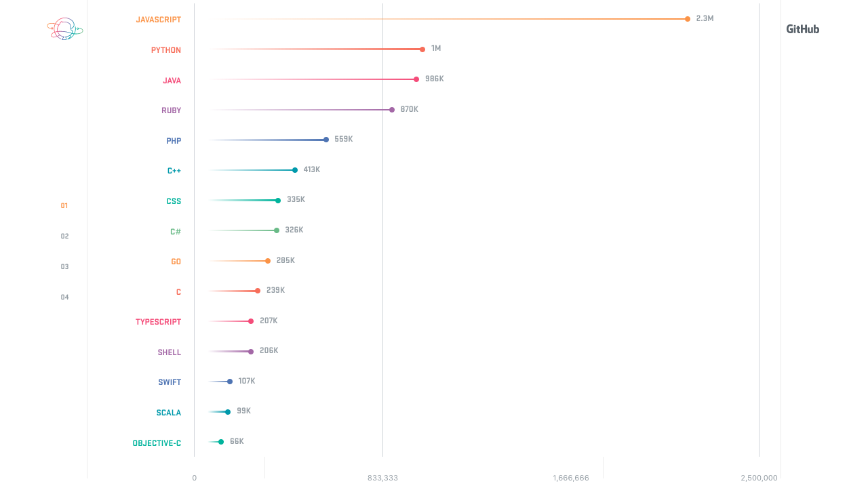Click the Go 285K data point dot
868x492 pixels.
(268, 261)
